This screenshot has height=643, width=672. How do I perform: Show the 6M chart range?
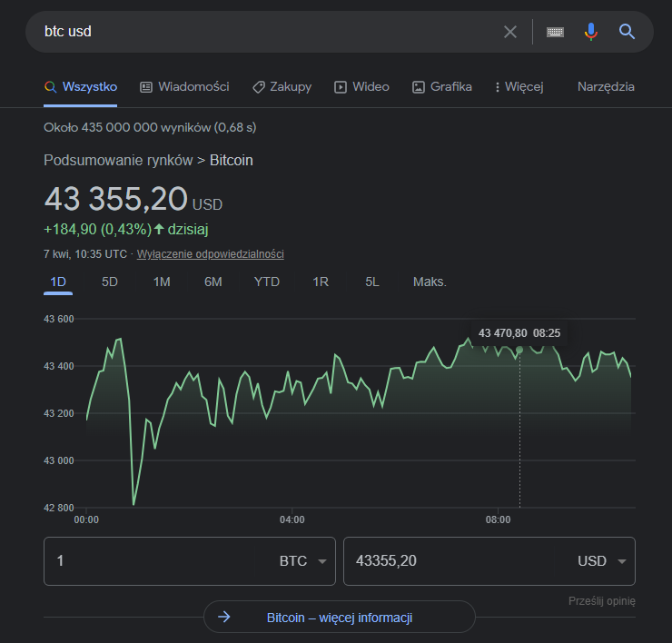pyautogui.click(x=213, y=282)
